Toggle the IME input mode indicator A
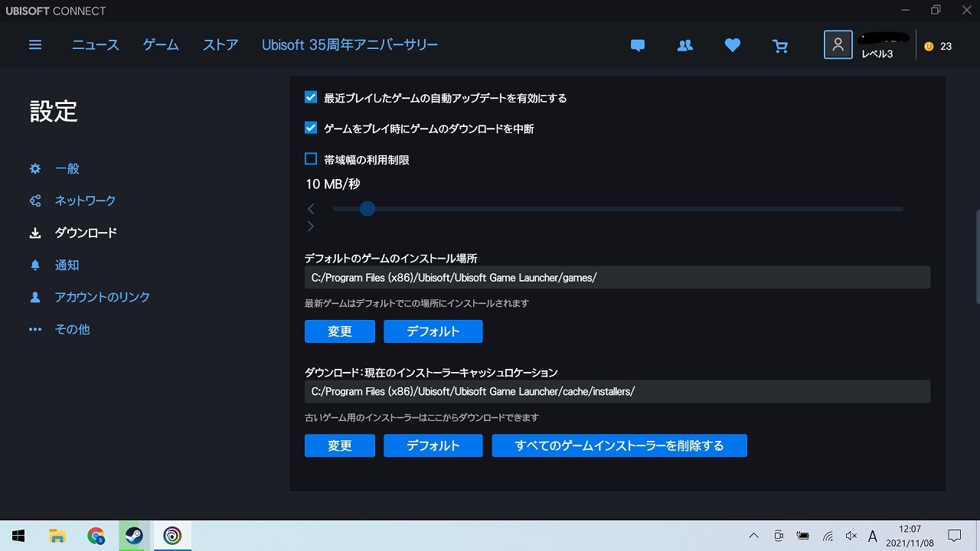980x551 pixels. 873,536
